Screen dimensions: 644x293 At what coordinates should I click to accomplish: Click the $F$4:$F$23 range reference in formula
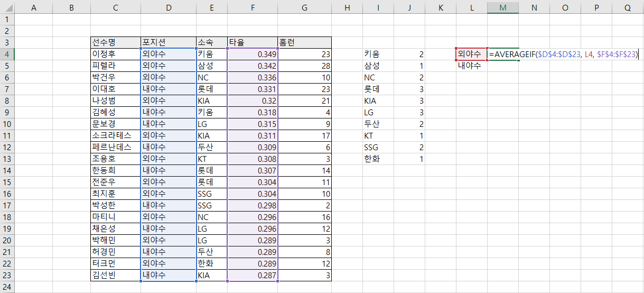point(617,54)
